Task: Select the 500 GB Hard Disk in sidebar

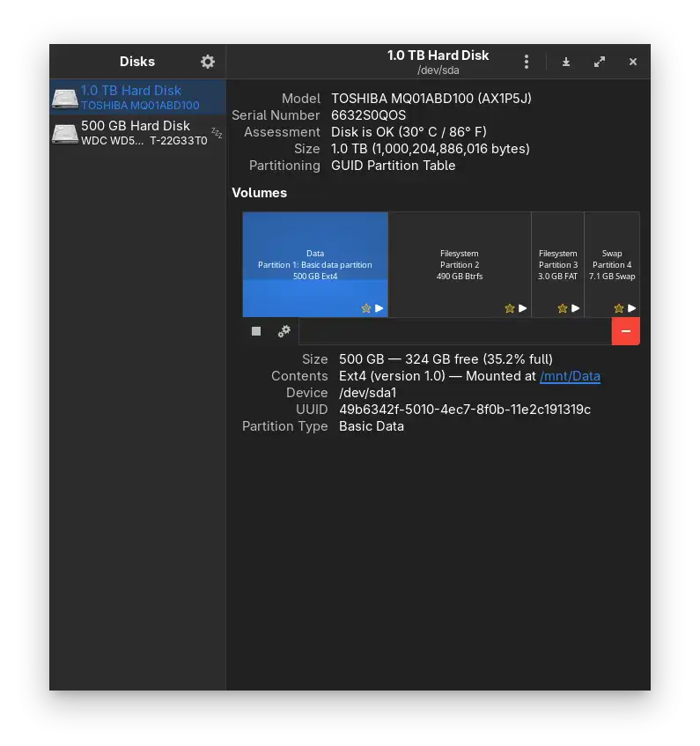Action: pos(136,133)
